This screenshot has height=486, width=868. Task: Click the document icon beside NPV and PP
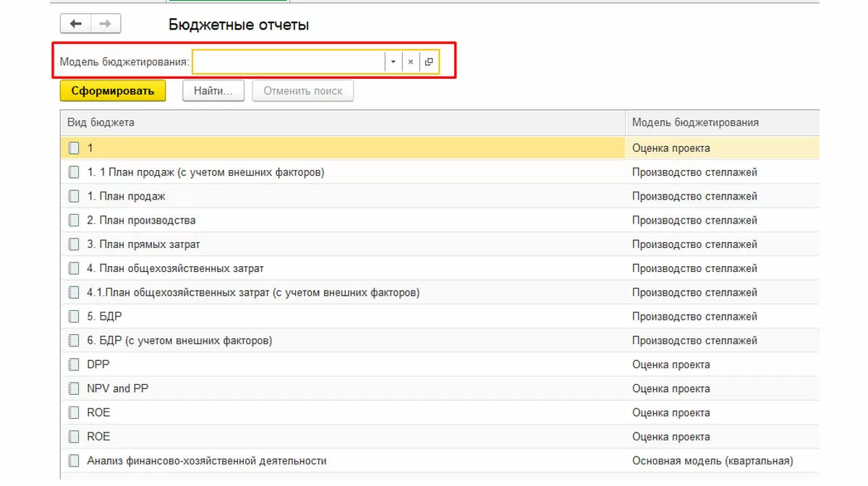[73, 388]
